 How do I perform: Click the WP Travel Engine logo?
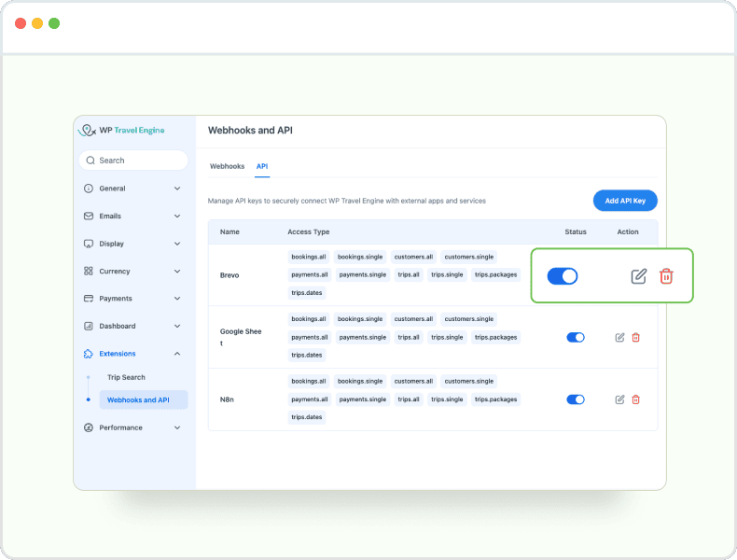121,131
